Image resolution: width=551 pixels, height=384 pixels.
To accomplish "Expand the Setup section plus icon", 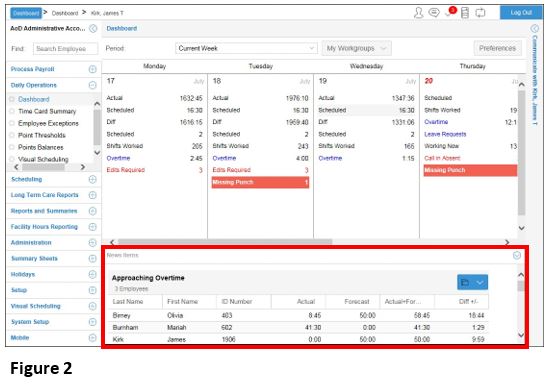I will pyautogui.click(x=92, y=290).
